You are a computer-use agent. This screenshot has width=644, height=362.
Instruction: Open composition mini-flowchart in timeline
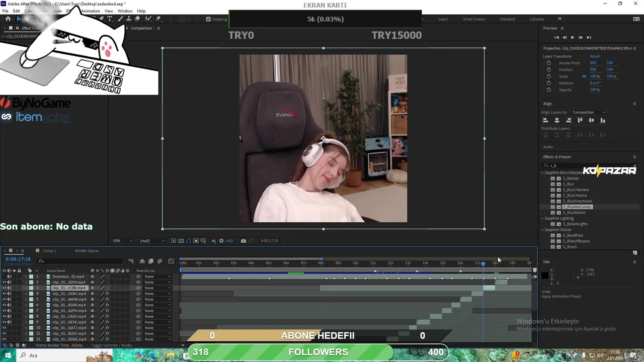pos(131,261)
